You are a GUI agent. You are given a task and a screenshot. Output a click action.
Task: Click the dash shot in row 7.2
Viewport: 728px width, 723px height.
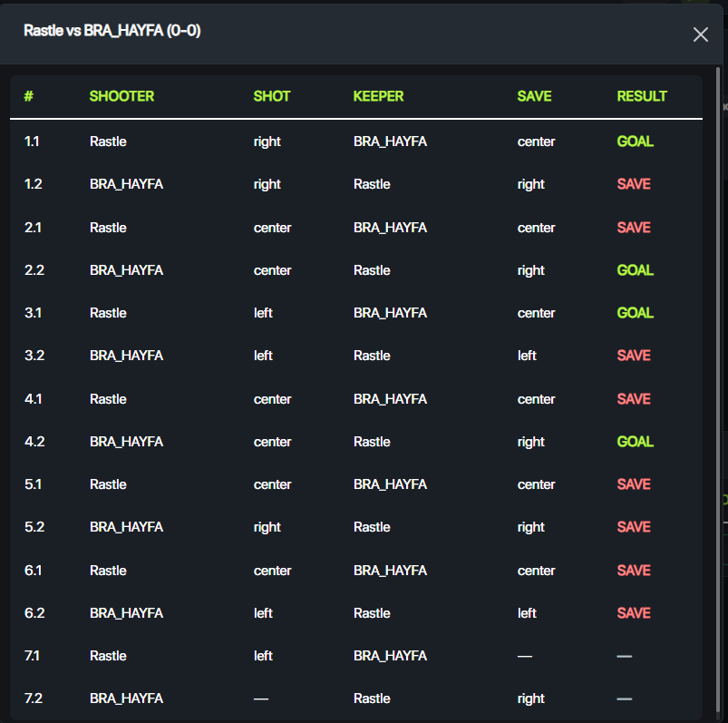(x=260, y=699)
